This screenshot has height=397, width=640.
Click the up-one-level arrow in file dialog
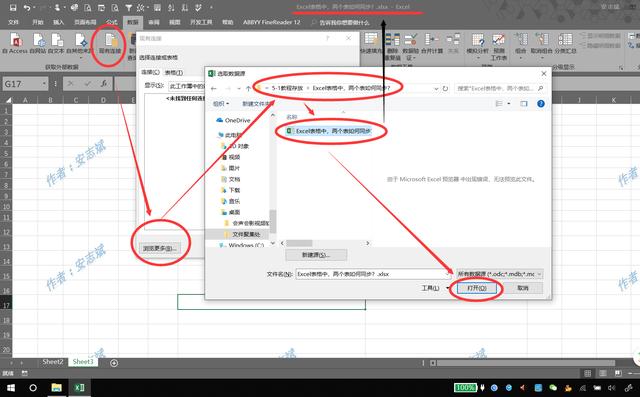(x=248, y=89)
